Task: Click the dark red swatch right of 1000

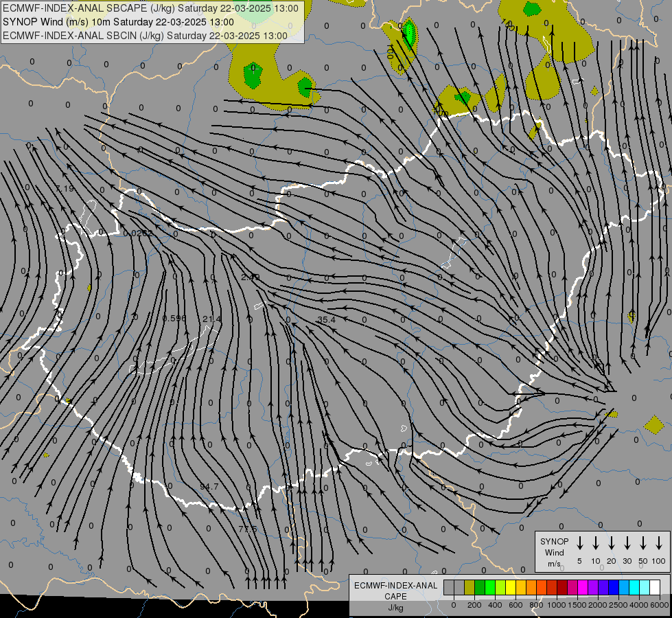Action: [562, 588]
